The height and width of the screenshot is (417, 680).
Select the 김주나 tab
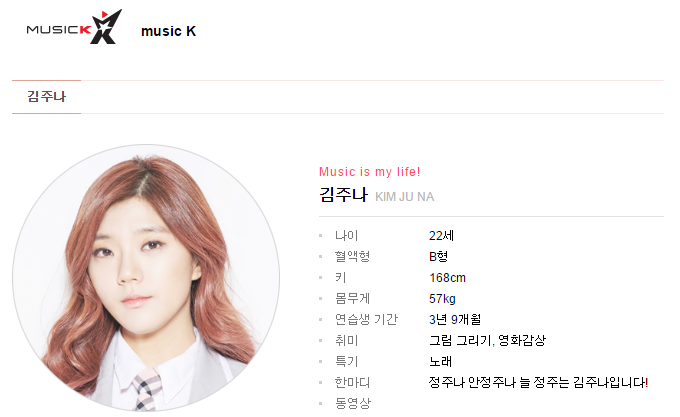tap(46, 97)
